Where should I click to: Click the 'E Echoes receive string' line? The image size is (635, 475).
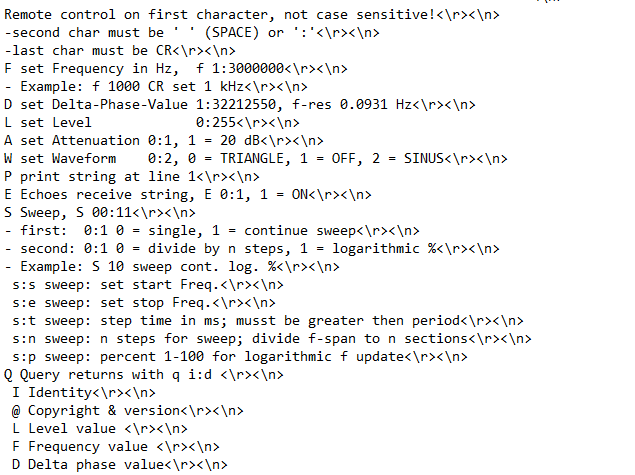coord(188,195)
